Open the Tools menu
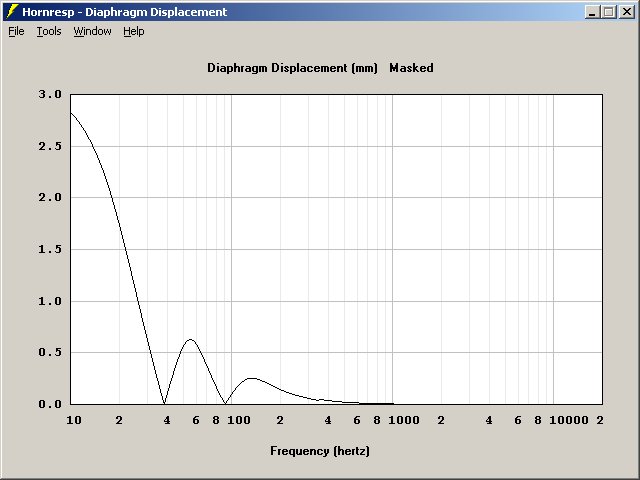 pyautogui.click(x=49, y=31)
